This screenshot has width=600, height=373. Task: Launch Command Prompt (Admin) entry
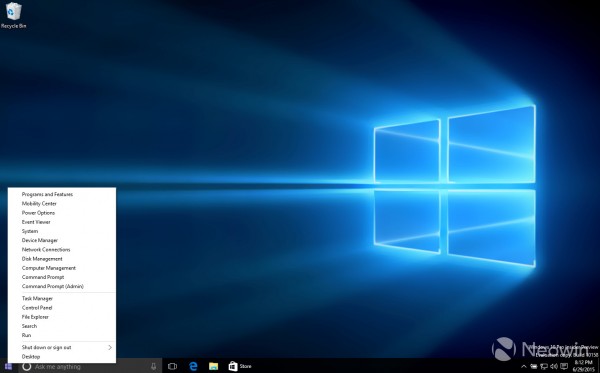click(x=62, y=286)
